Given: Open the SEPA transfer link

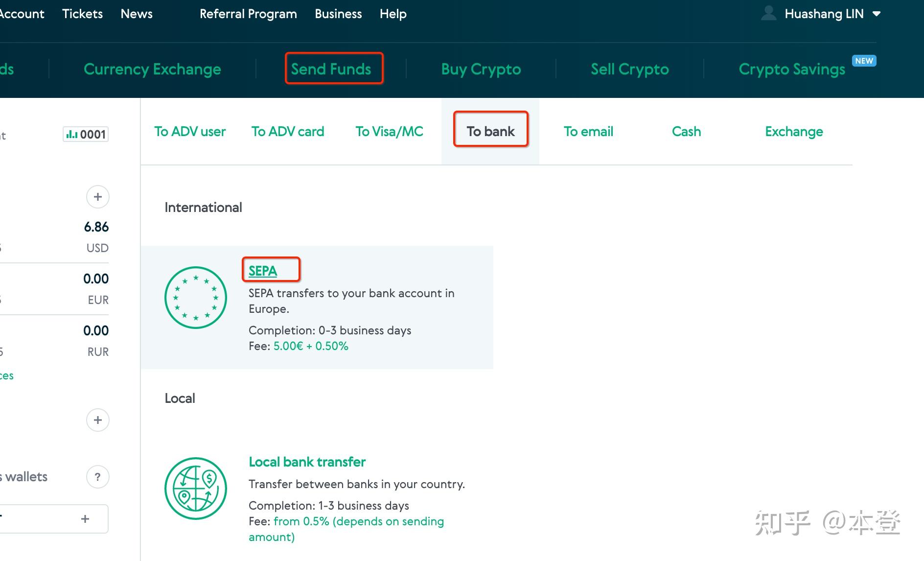Looking at the screenshot, I should tap(262, 271).
